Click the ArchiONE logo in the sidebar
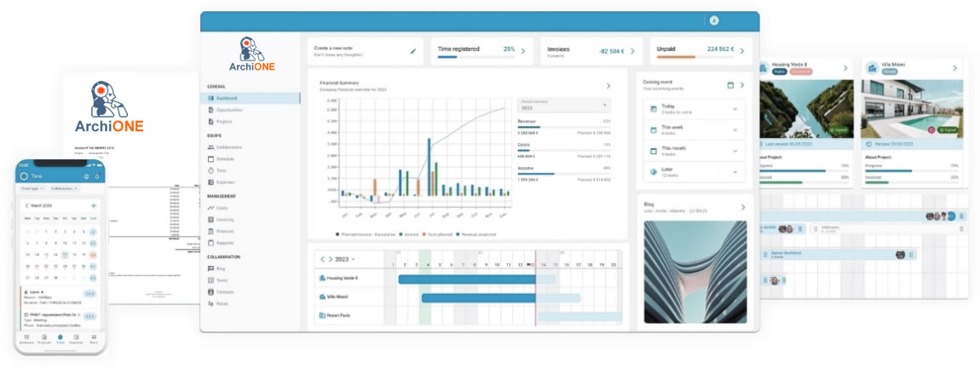980x369 pixels. pyautogui.click(x=251, y=55)
